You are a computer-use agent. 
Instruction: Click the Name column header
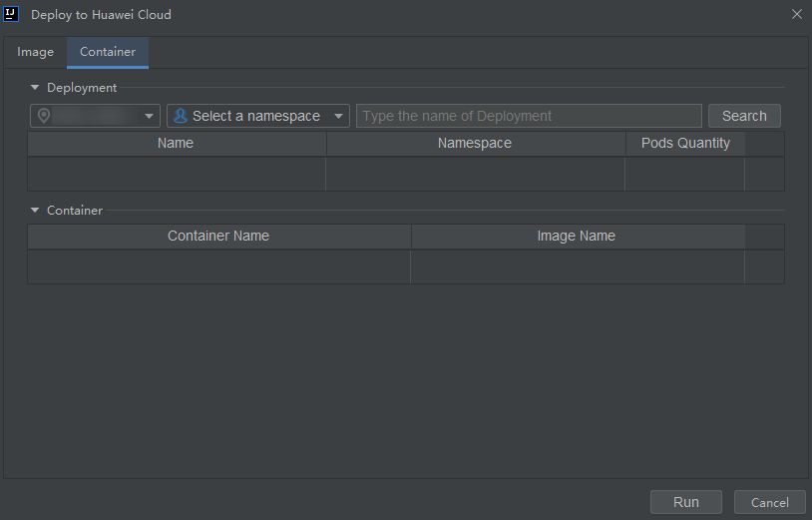coord(177,144)
